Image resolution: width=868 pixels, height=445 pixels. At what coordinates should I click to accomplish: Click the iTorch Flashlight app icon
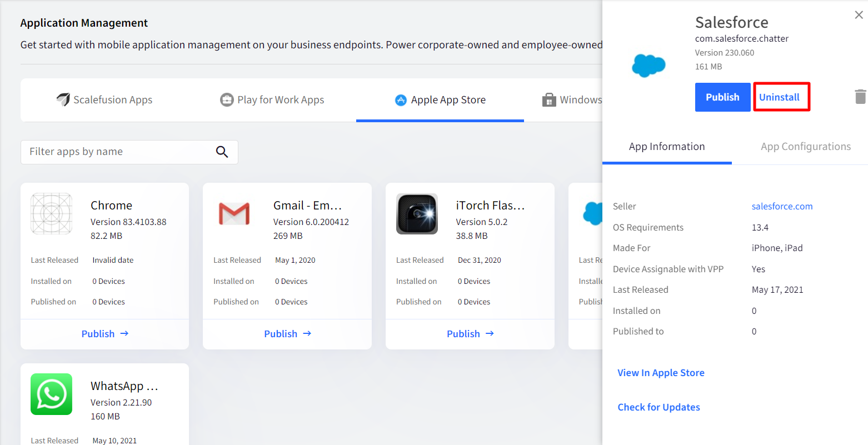click(x=417, y=214)
